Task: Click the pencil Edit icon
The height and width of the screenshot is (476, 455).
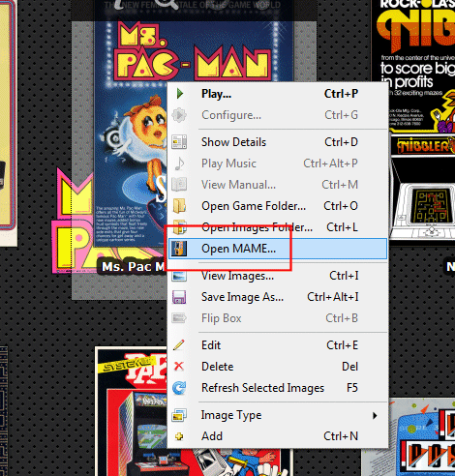Action: (179, 344)
